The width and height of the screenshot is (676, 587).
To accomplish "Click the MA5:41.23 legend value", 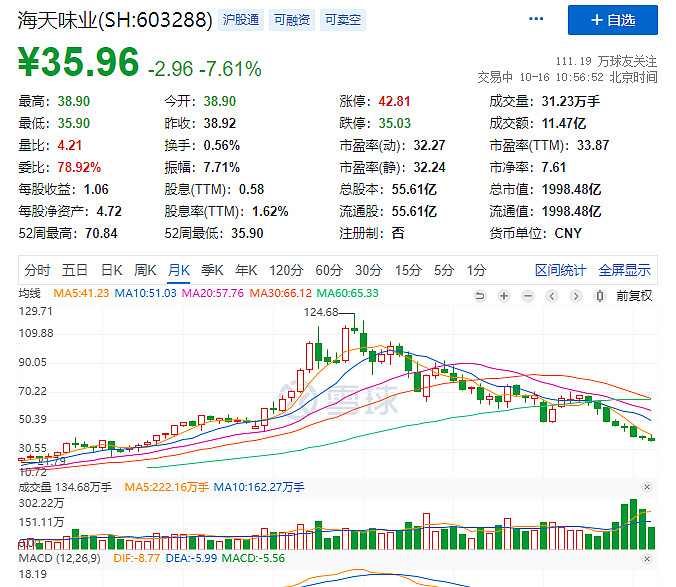I will [x=81, y=293].
